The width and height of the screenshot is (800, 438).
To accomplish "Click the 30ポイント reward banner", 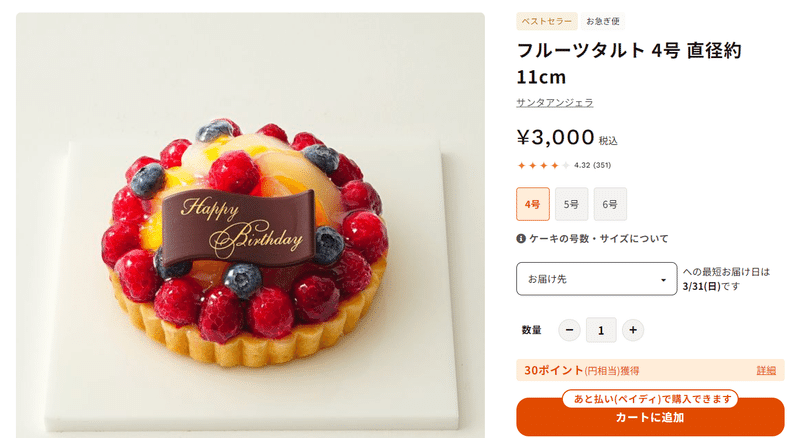I will coord(650,370).
